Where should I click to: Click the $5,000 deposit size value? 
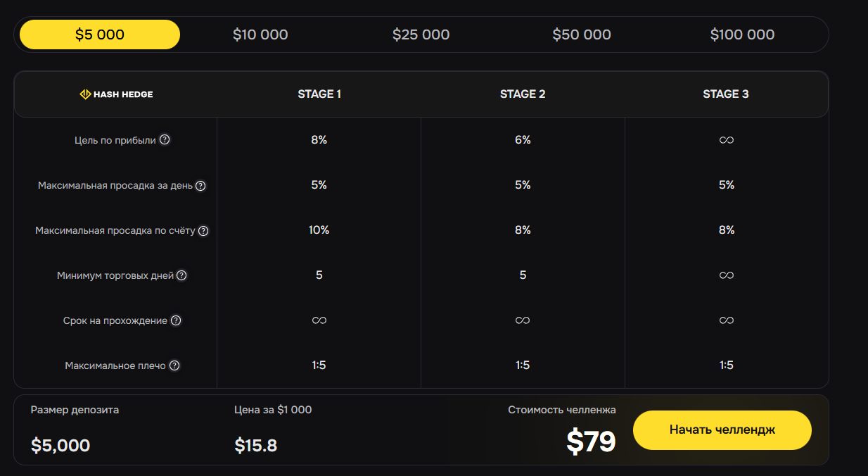tap(60, 445)
